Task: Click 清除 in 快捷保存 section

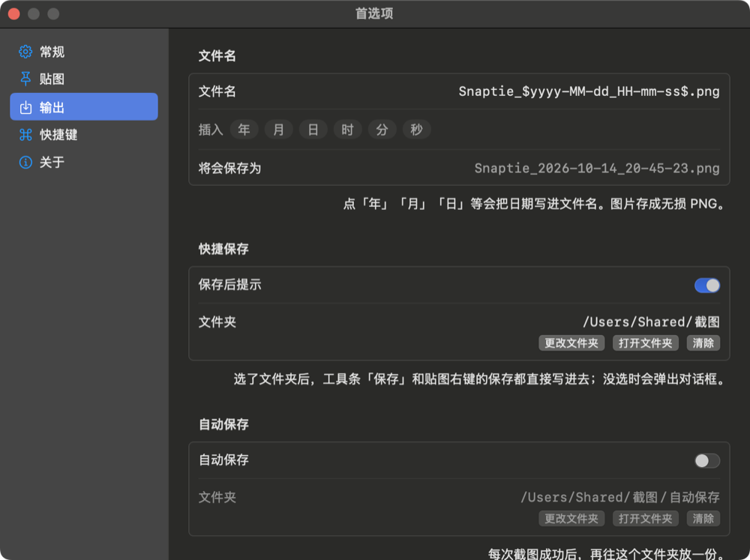Action: [x=703, y=343]
